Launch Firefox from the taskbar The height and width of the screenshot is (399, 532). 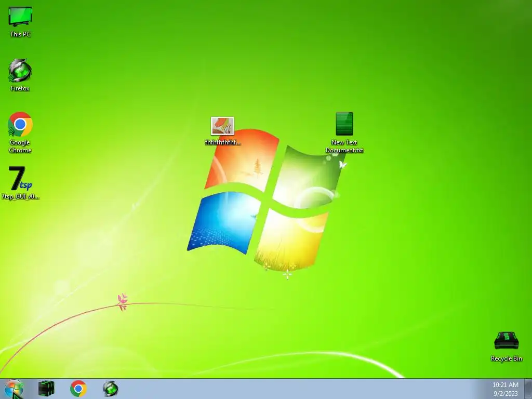click(111, 389)
